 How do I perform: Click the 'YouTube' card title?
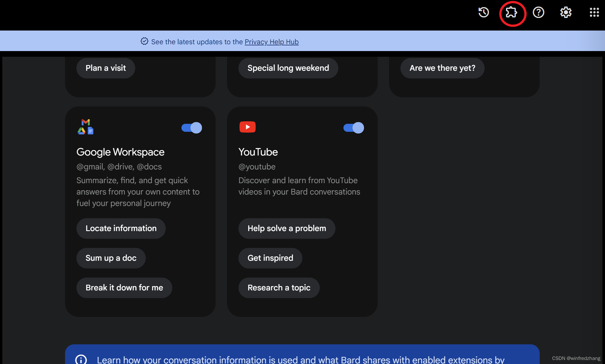tap(258, 152)
